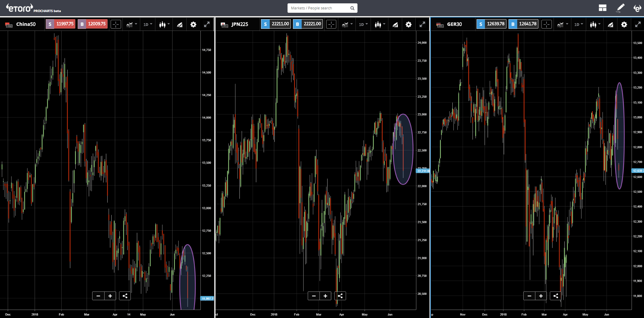Image resolution: width=644 pixels, height=318 pixels.
Task: Click the settings gear on the JPN225 chart
Action: pos(409,24)
